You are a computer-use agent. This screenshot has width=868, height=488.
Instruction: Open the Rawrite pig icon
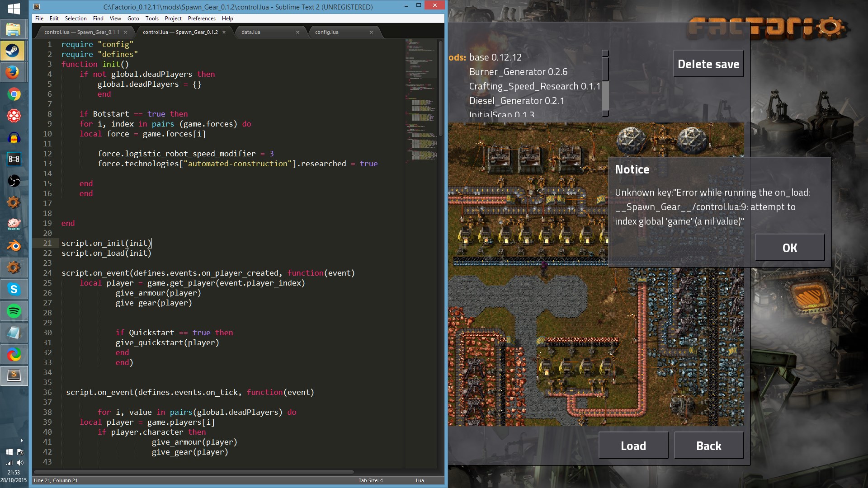[14, 224]
